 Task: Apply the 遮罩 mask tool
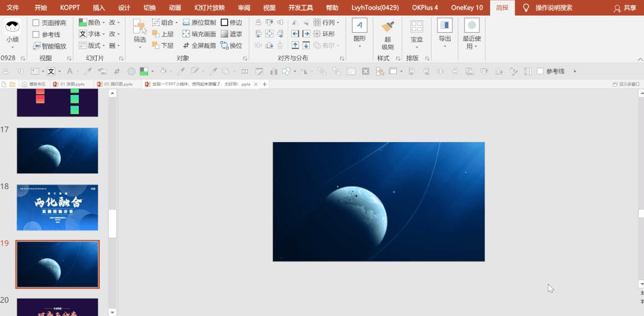(232, 34)
